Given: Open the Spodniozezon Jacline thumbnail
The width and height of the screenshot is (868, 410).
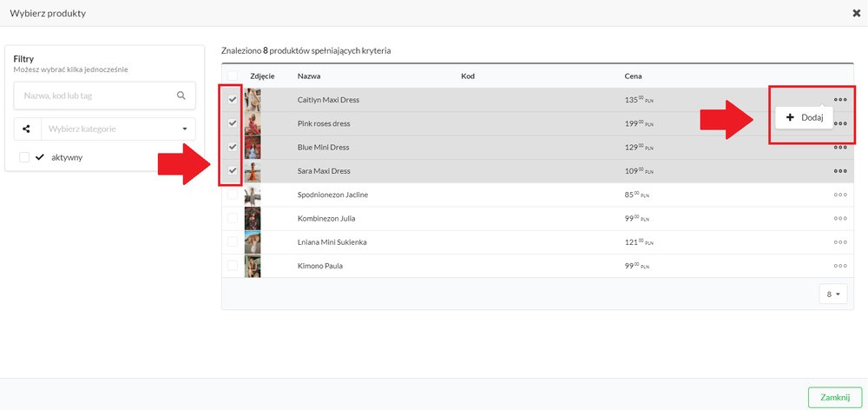Looking at the screenshot, I should click(x=253, y=195).
